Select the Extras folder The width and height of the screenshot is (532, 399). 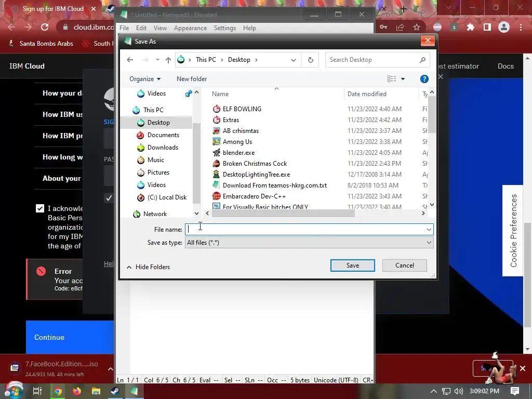tap(231, 120)
